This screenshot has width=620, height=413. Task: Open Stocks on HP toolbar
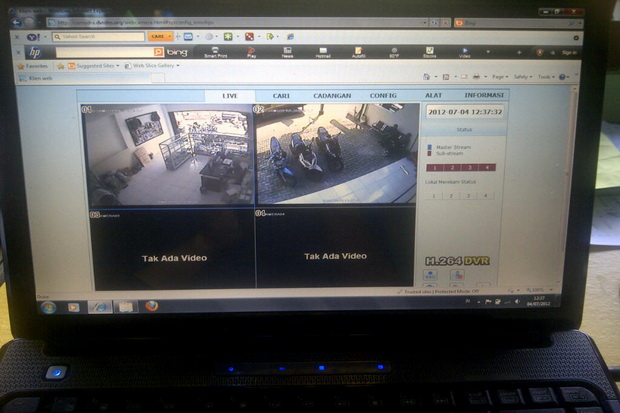[x=429, y=52]
